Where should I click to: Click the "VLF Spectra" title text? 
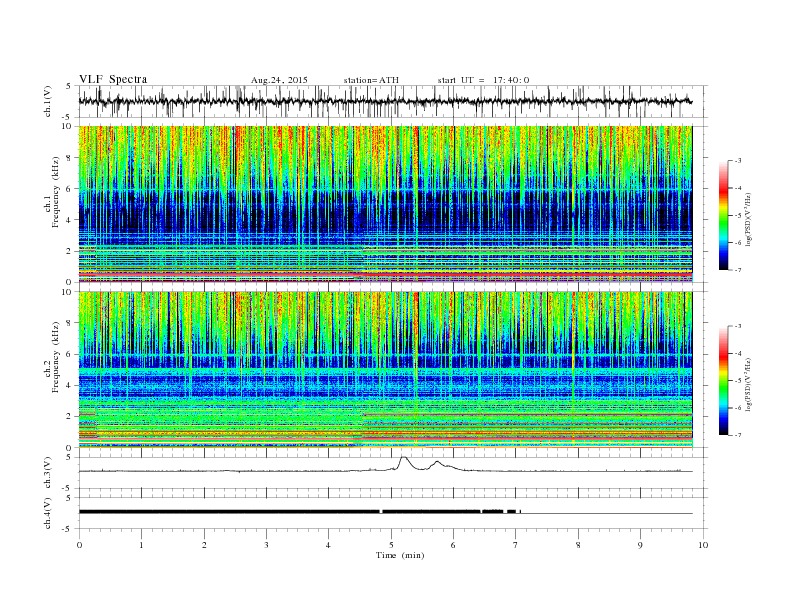coord(113,79)
